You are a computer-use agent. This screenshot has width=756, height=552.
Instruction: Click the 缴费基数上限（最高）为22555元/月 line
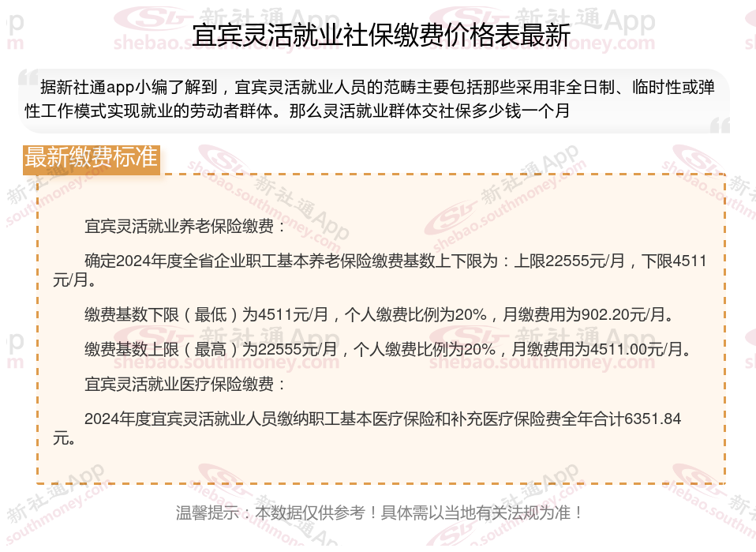coord(388,349)
